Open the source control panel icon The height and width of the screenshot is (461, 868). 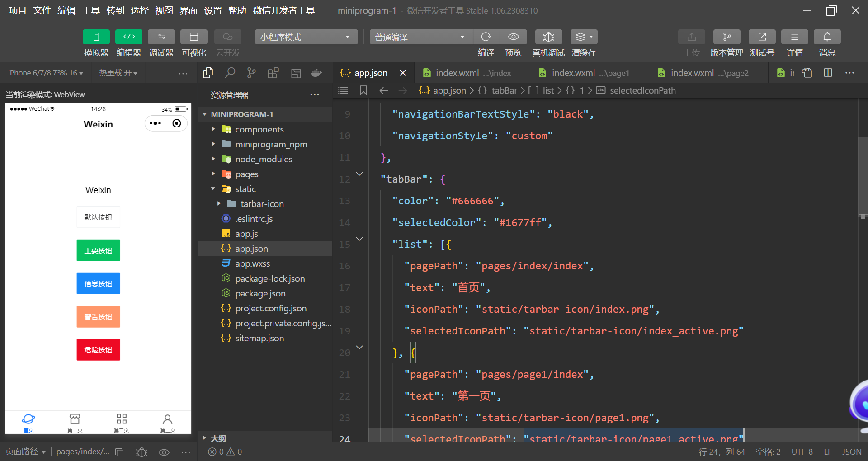[x=251, y=73]
